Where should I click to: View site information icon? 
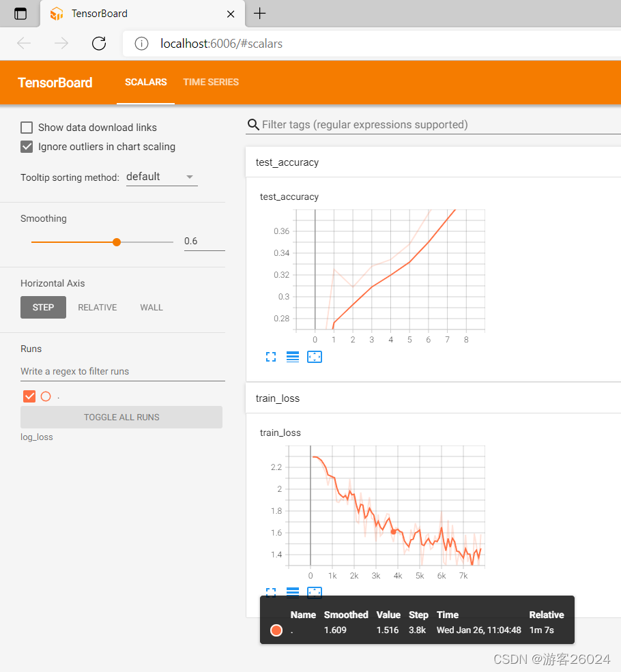coord(141,44)
